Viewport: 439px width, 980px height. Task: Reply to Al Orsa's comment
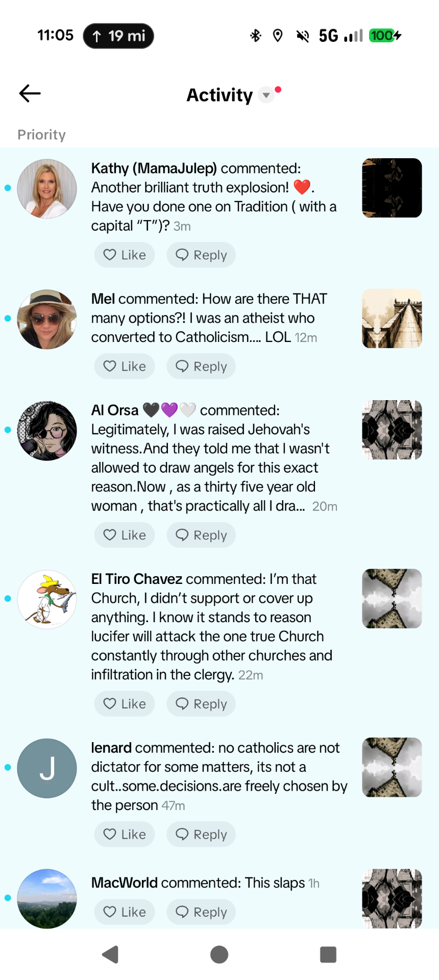point(201,535)
